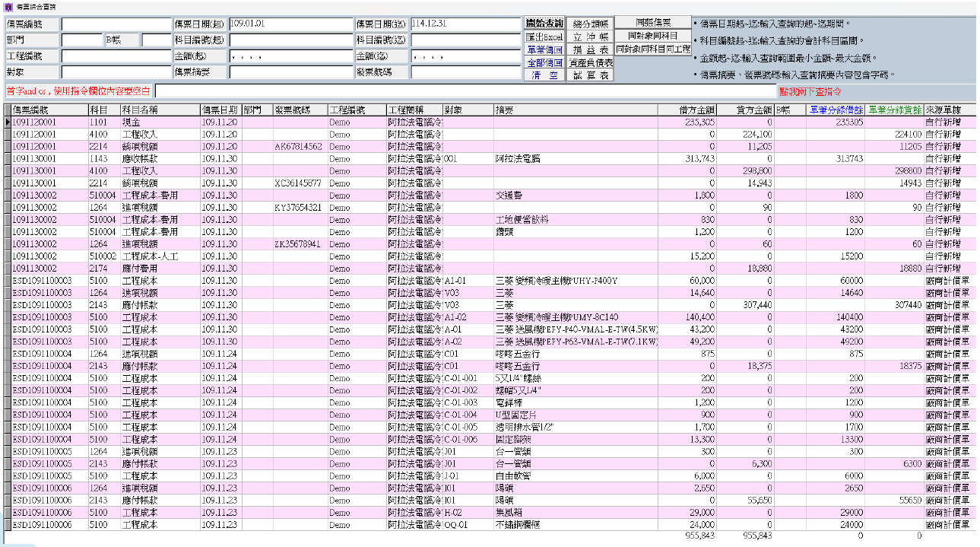Click the 傳票日期(迄) field showing 114.12.31
This screenshot has width=980, height=547.
pyautogui.click(x=465, y=24)
